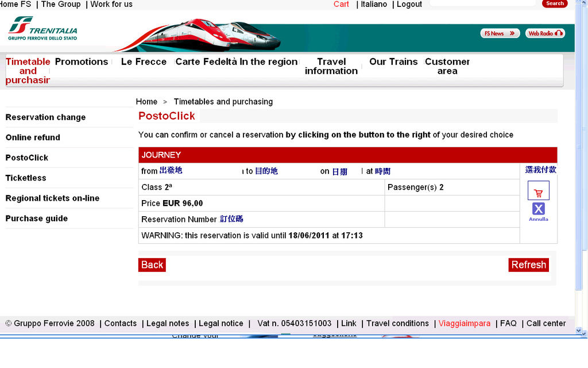Click the Back button
This screenshot has height=368, width=588.
pos(152,264)
